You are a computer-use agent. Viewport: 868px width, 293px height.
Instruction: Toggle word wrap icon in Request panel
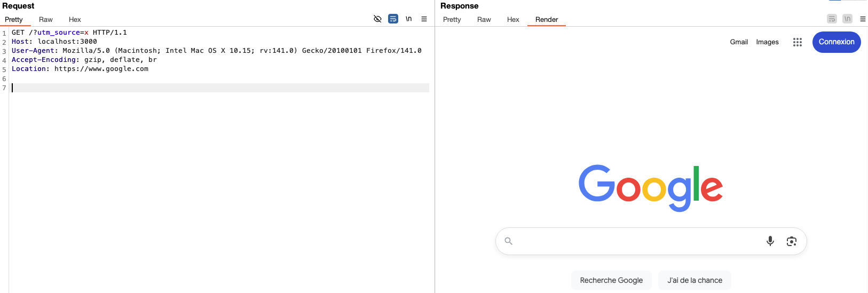[393, 19]
